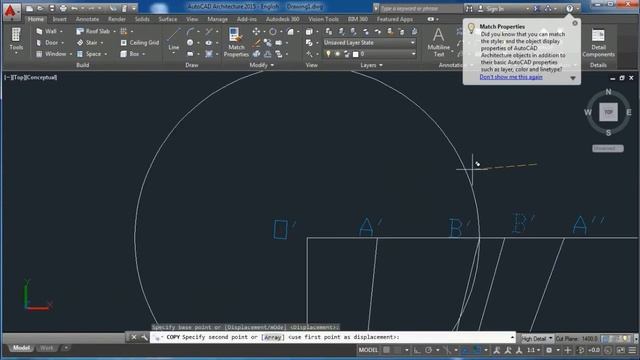The image size is (640, 360).
Task: Expand the Layers panel
Action: (371, 65)
